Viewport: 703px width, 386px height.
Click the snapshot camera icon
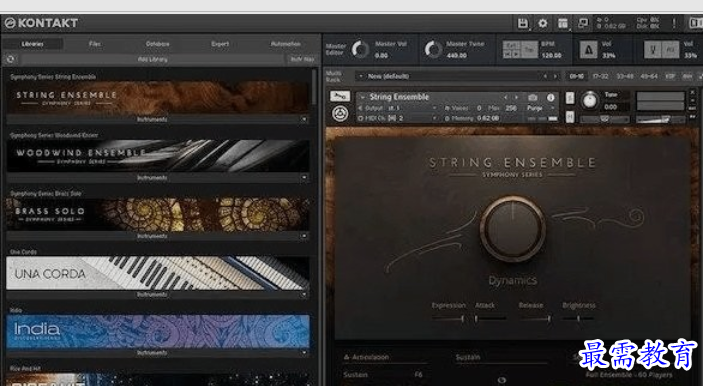(x=533, y=97)
